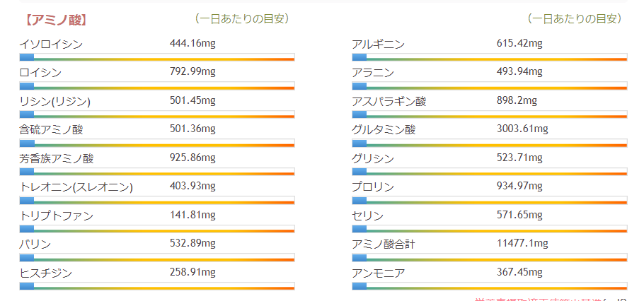Select the アンモニア value 367.45mg
Image resolution: width=644 pixels, height=301 pixels.
(x=519, y=272)
